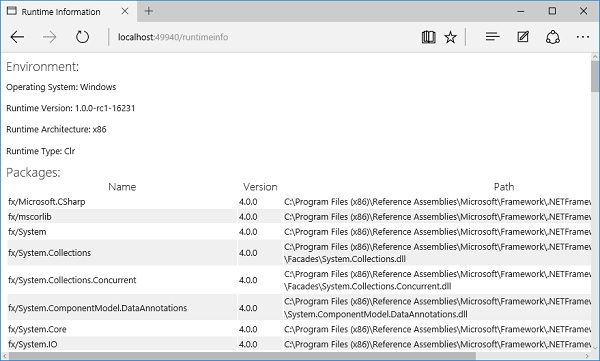600x361 pixels.
Task: Click the forward navigation arrow
Action: coord(49,37)
